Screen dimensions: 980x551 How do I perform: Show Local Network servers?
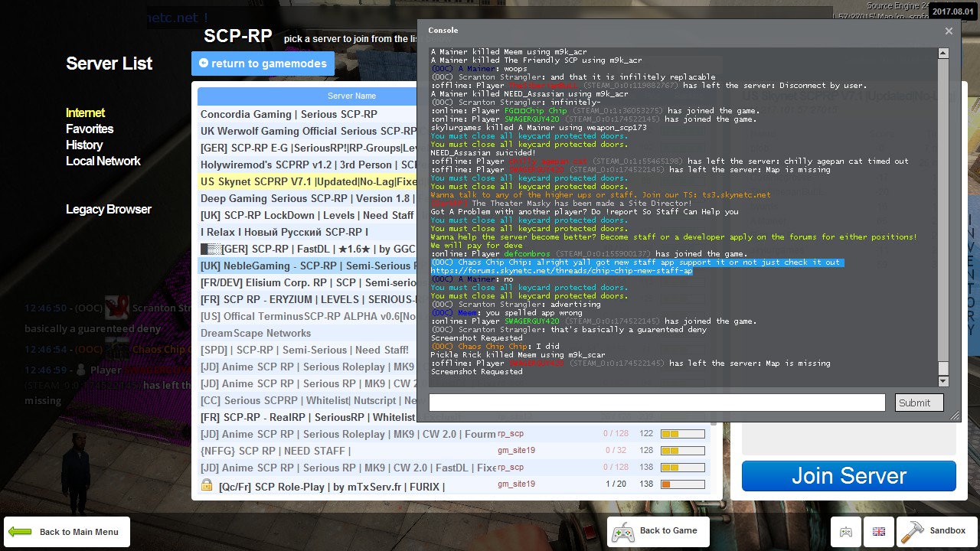(x=103, y=161)
